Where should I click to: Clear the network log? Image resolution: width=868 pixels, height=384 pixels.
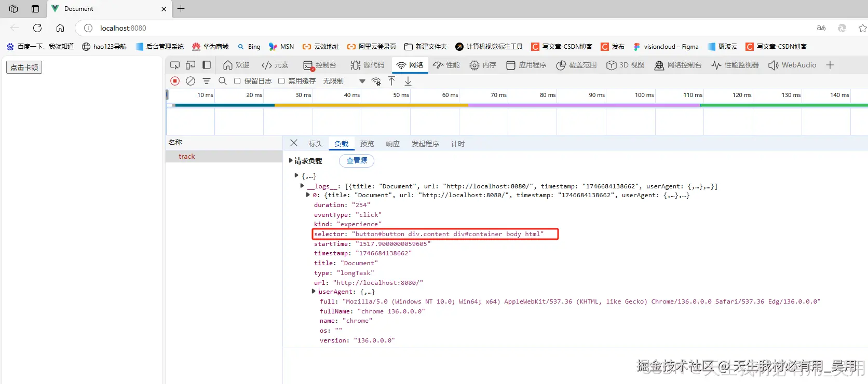click(x=191, y=81)
